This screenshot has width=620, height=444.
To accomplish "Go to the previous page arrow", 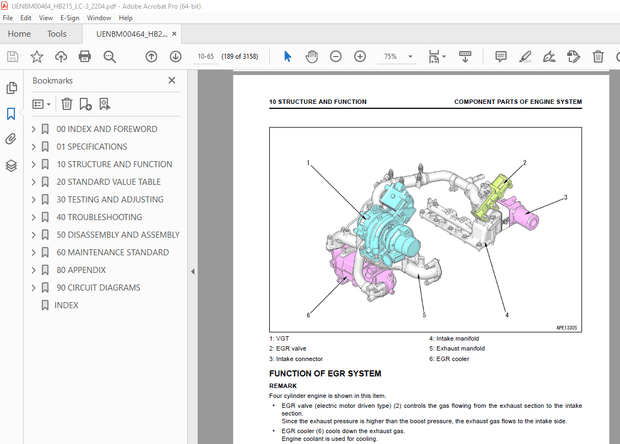I will pos(151,57).
